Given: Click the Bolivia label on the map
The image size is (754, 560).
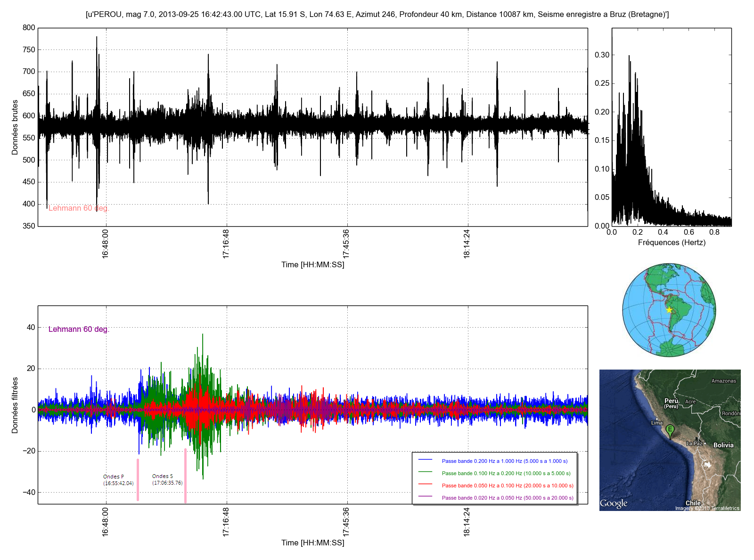Looking at the screenshot, I should point(723,445).
